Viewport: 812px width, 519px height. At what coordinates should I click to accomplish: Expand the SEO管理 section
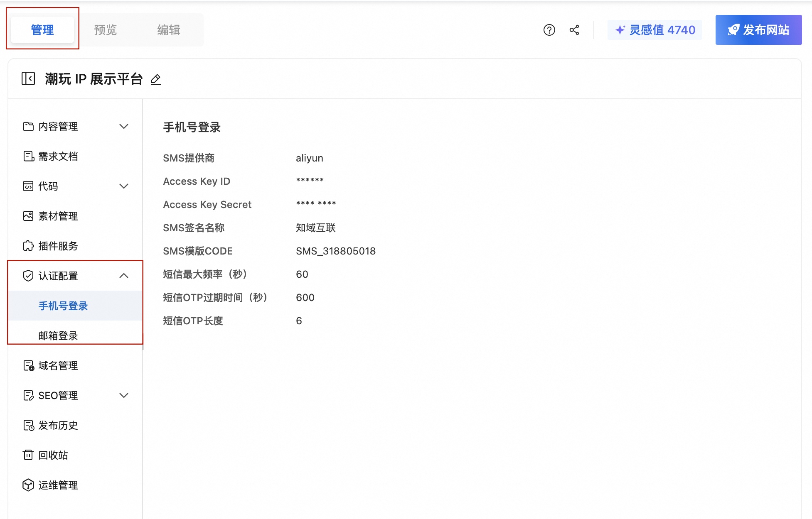tap(123, 395)
